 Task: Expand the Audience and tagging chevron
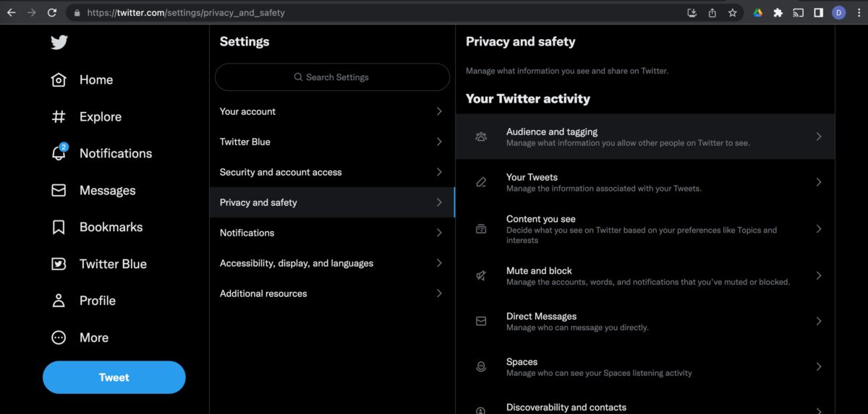coord(819,137)
